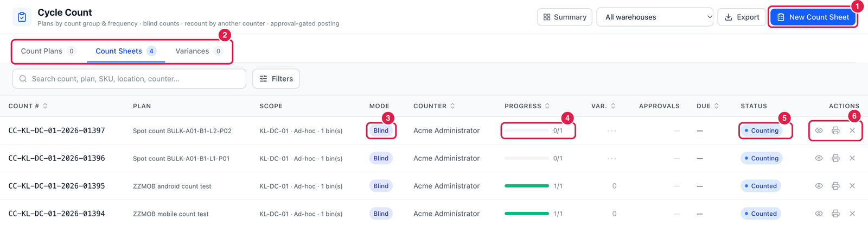Select the Count Sheets tab
The height and width of the screenshot is (231, 868).
(126, 51)
